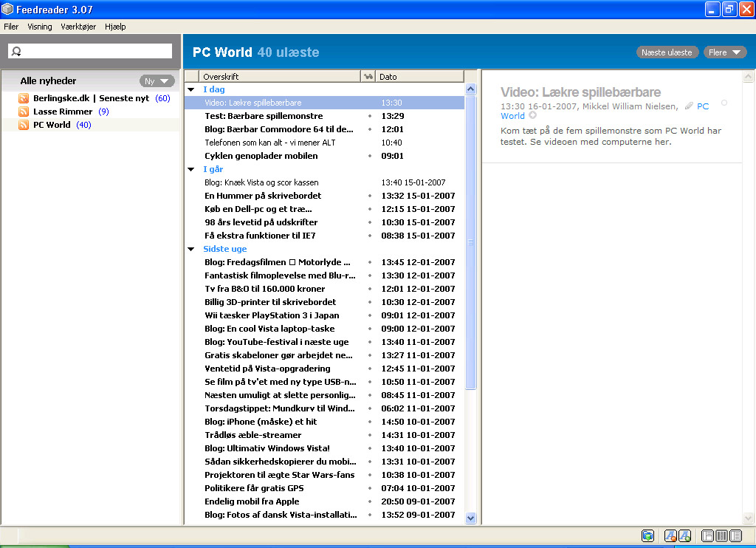Viewport: 756px width, 548px height.
Task: Increase the article font size
Action: click(x=684, y=536)
